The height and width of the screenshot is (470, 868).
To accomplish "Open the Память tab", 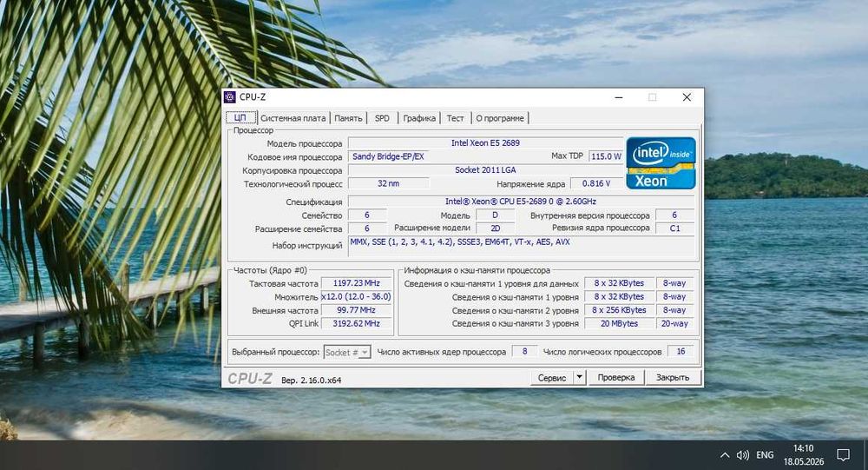I will coord(348,118).
